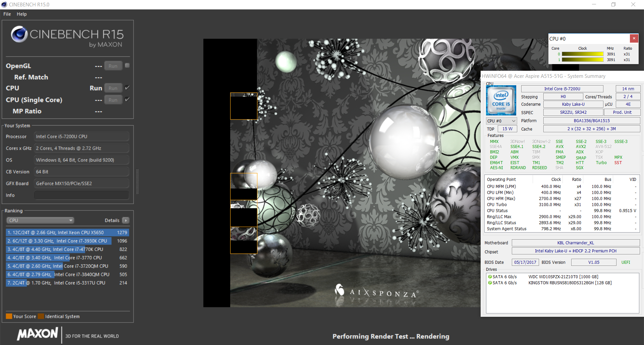The width and height of the screenshot is (644, 345).
Task: Click the 14 nm process value
Action: pos(628,89)
